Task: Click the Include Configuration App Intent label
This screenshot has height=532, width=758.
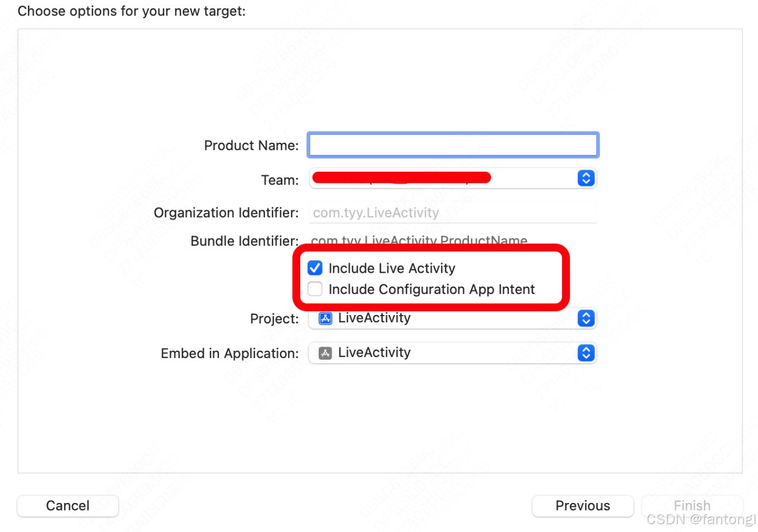Action: pos(431,289)
